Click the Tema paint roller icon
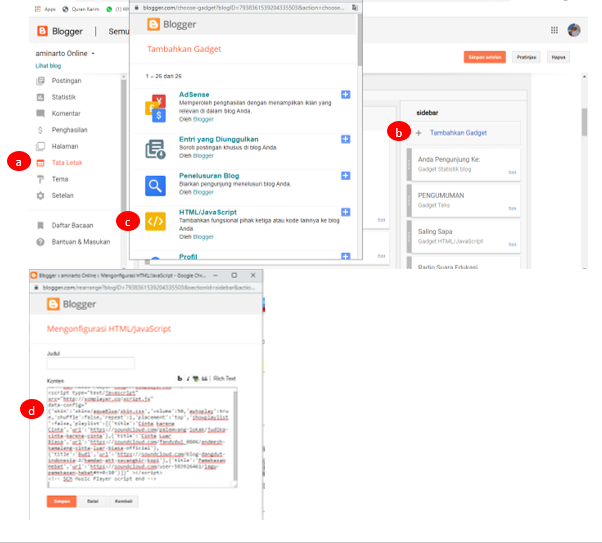The width and height of the screenshot is (602, 543). coord(40,179)
